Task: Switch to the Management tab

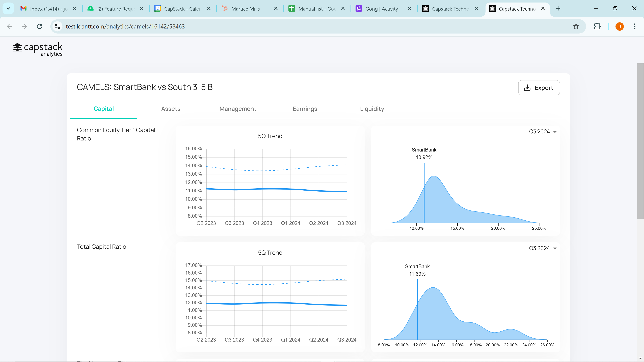Action: pos(238,109)
